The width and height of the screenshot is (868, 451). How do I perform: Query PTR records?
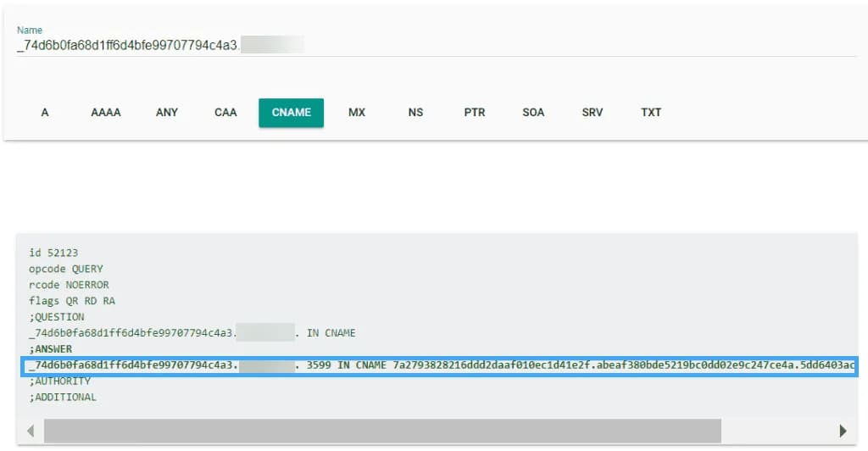pos(475,112)
